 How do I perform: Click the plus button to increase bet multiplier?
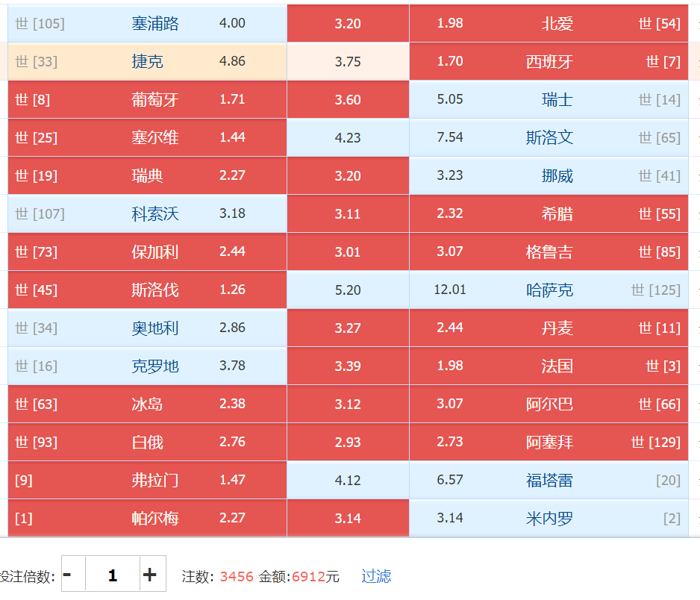coord(151,575)
